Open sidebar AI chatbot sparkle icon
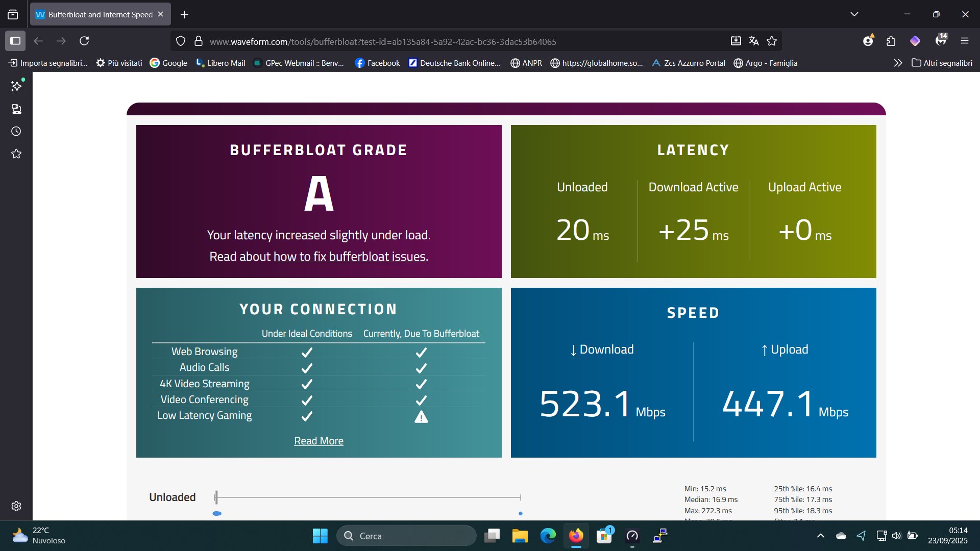 pyautogui.click(x=16, y=86)
